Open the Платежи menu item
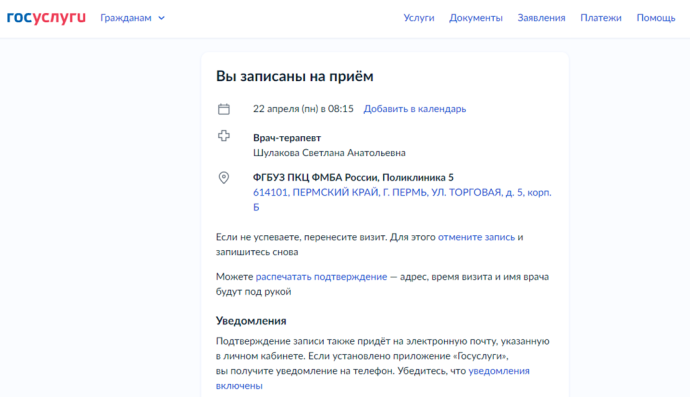 (601, 18)
